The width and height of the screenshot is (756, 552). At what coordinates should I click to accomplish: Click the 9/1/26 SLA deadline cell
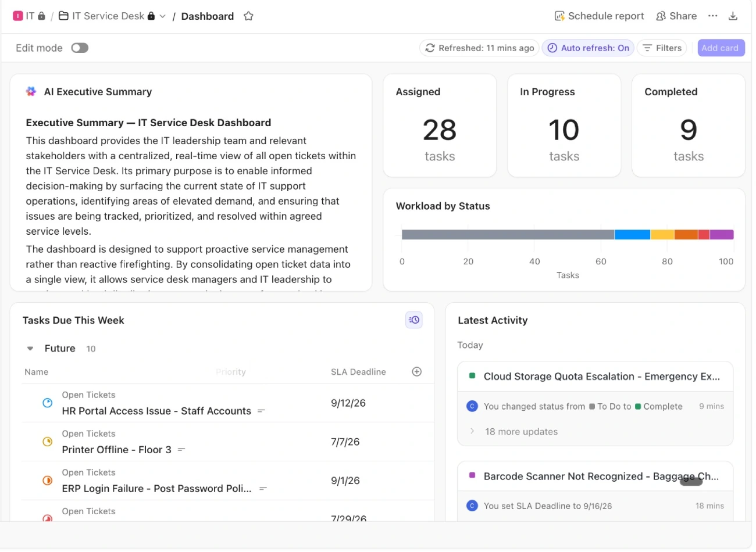pyautogui.click(x=345, y=481)
